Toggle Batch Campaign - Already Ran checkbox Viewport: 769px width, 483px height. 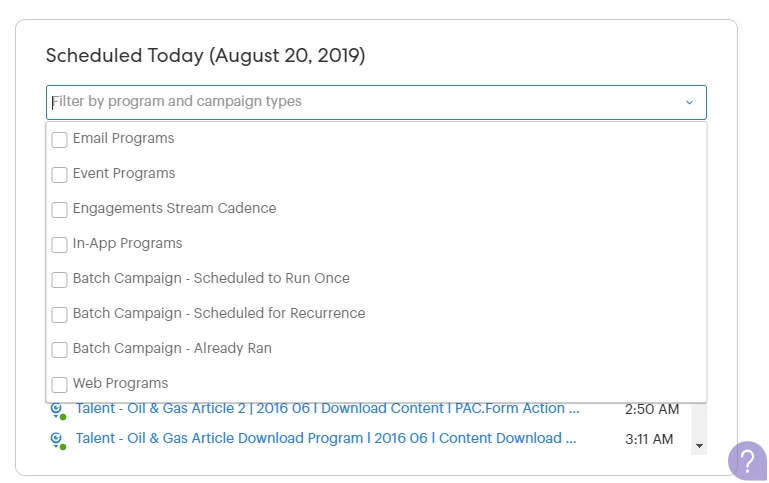pyautogui.click(x=59, y=350)
